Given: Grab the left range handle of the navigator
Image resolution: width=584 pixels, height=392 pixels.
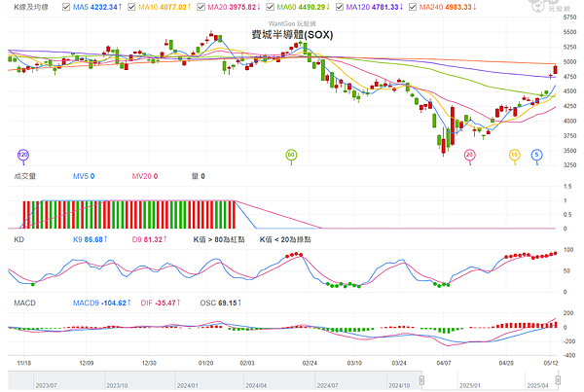Looking at the screenshot, I should [x=421, y=380].
